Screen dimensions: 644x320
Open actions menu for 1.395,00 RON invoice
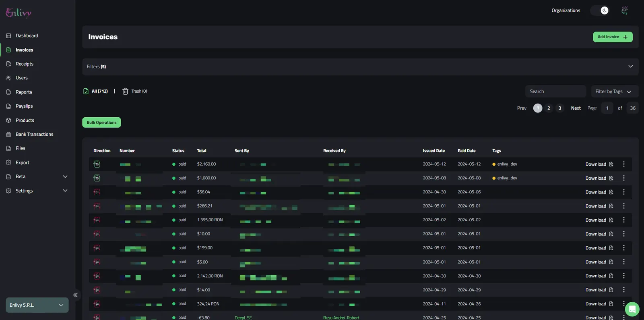pyautogui.click(x=624, y=220)
